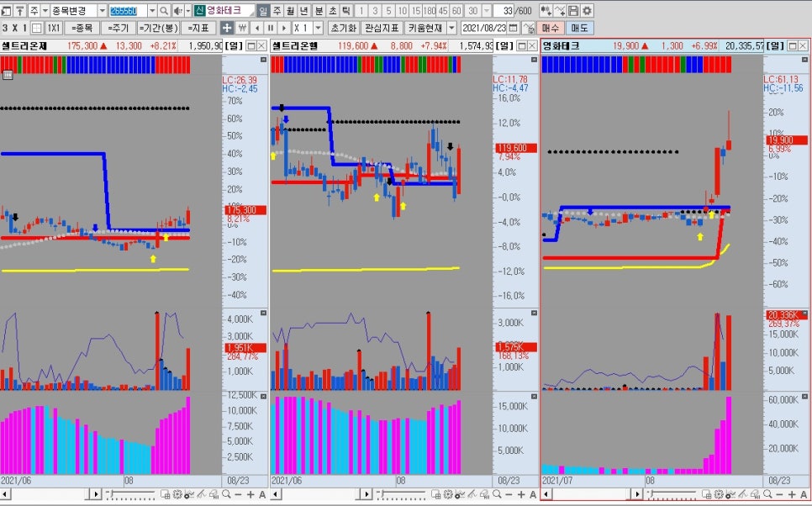Open the 관심지표 button

[382, 28]
